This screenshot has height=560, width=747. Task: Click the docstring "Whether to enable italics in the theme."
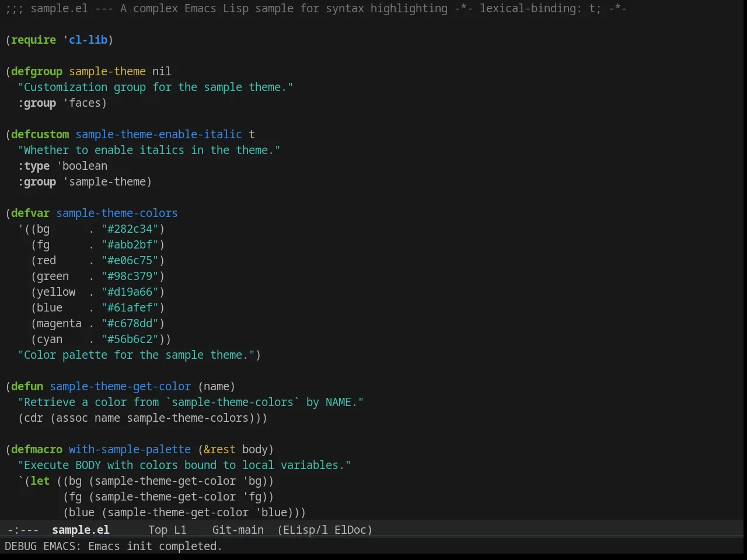[x=149, y=150]
